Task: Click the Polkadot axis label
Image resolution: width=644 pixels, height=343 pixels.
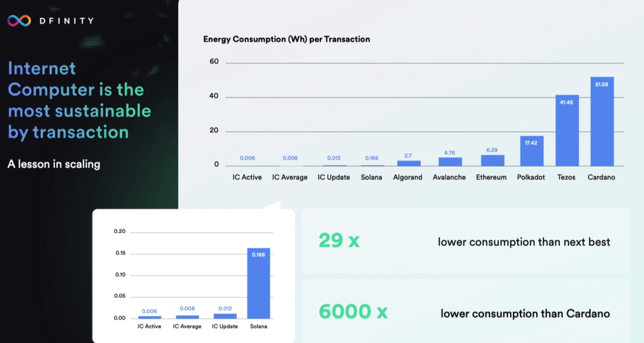Action: (x=531, y=177)
